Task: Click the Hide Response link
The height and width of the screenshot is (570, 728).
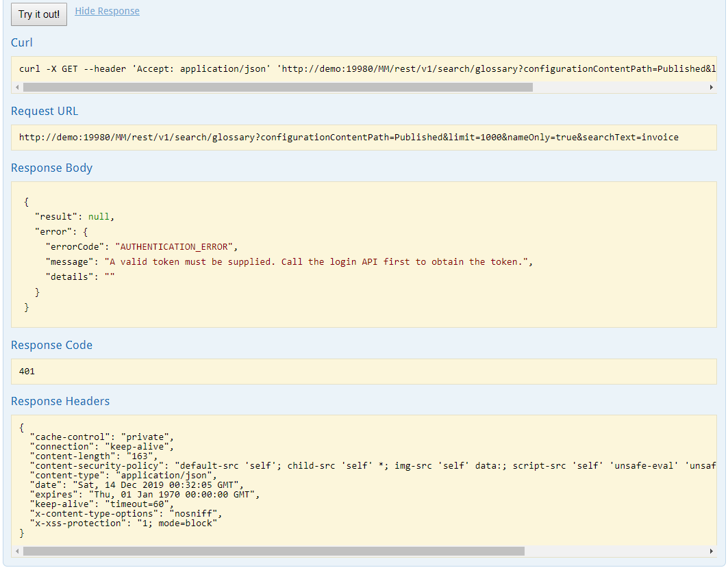Action: click(107, 11)
